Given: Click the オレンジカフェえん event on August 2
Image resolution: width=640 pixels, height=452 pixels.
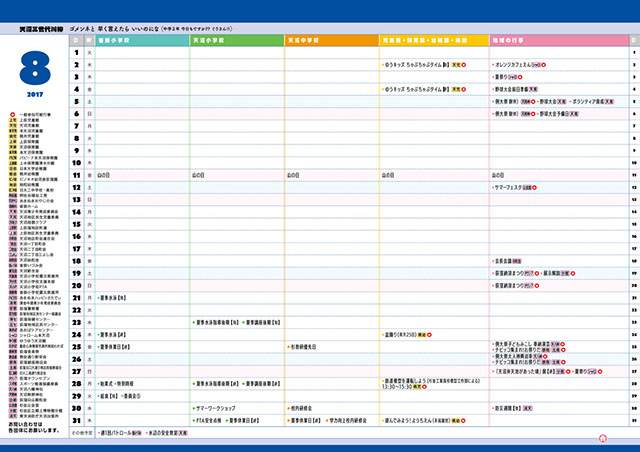Looking at the screenshot, I should pos(512,65).
